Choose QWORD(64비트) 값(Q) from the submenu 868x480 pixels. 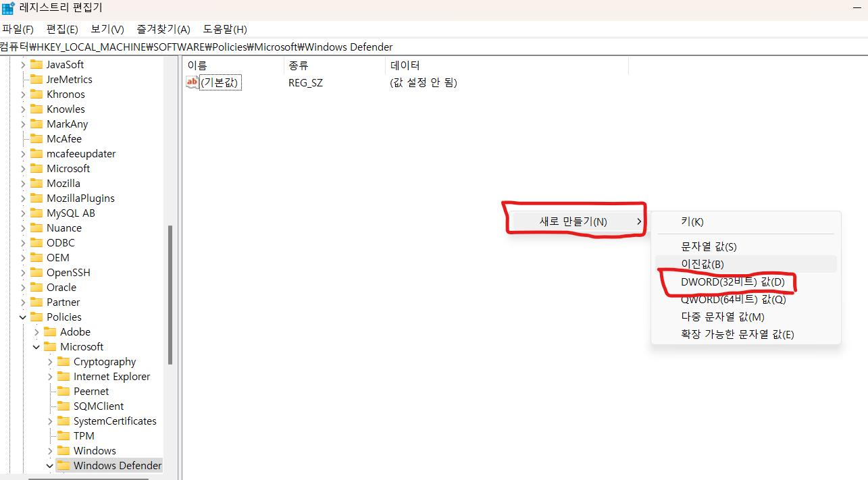point(746,299)
